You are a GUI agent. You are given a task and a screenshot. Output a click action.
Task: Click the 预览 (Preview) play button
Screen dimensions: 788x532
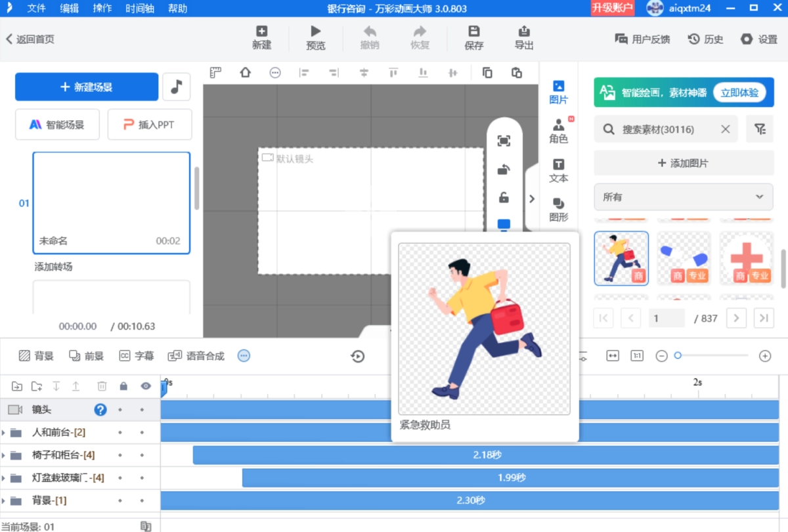(x=316, y=37)
